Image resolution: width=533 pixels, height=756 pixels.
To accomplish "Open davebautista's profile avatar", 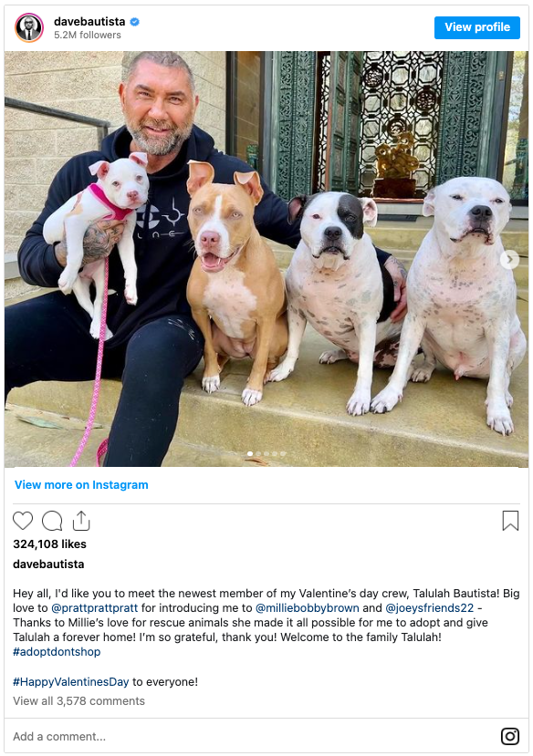I will [x=29, y=27].
